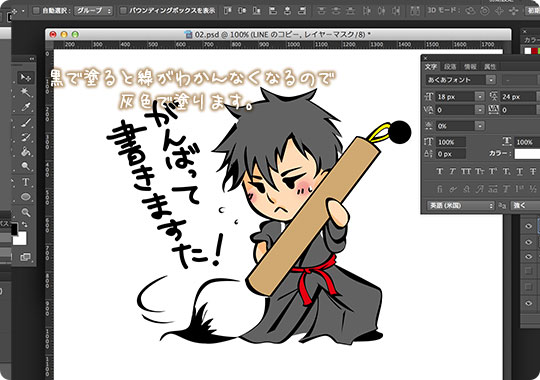Switch to the 属性 tab
The width and height of the screenshot is (540, 380).
coord(490,67)
